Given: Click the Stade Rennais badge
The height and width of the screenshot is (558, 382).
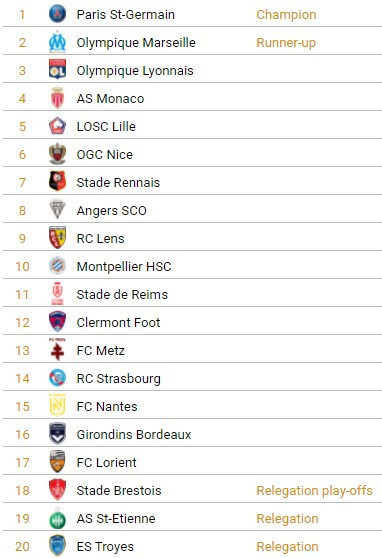Looking at the screenshot, I should tap(57, 181).
